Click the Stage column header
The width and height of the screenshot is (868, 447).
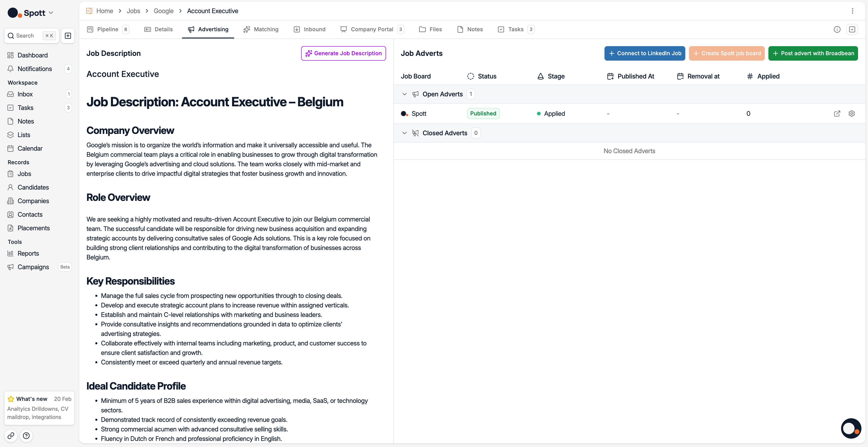coord(551,76)
